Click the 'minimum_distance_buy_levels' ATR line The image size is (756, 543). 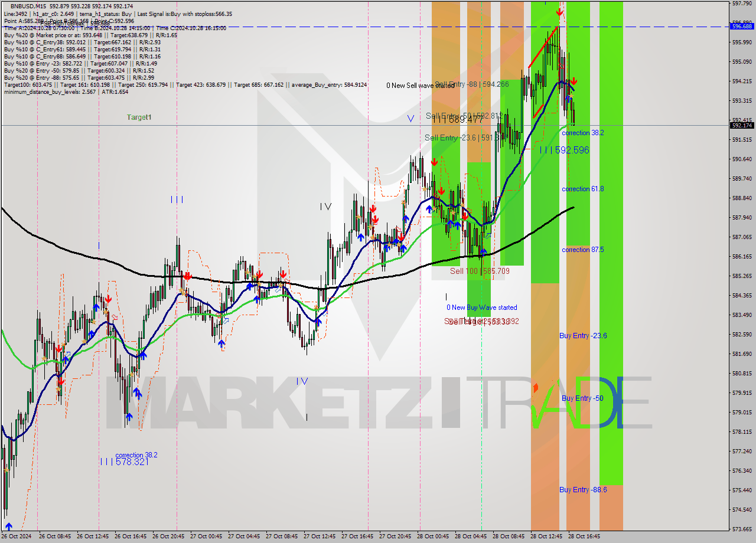click(66, 91)
